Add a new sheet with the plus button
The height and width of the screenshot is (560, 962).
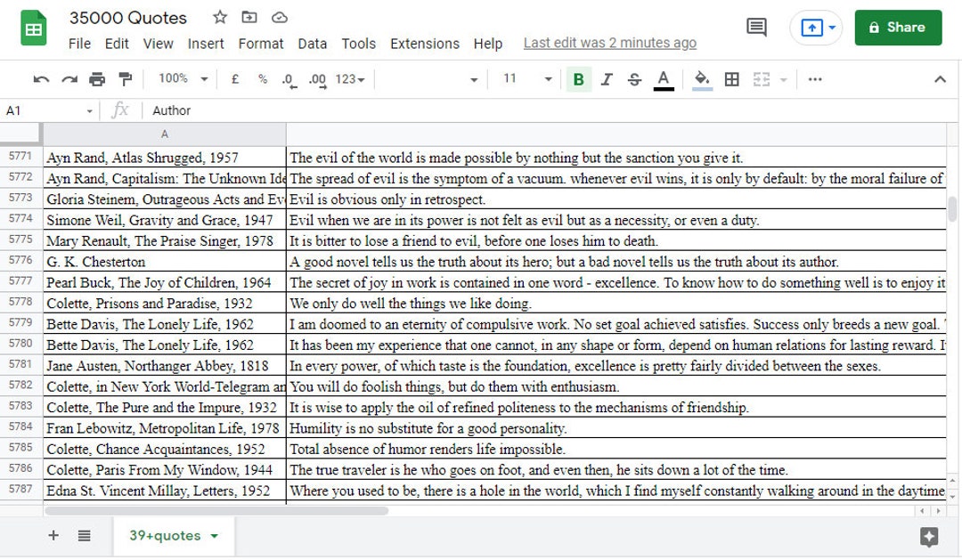point(53,535)
